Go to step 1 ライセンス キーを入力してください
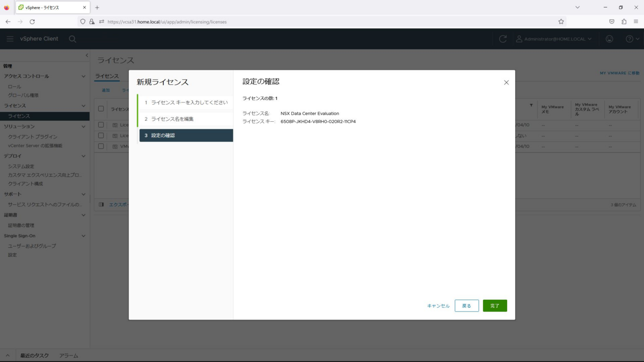This screenshot has width=644, height=362. pyautogui.click(x=186, y=102)
